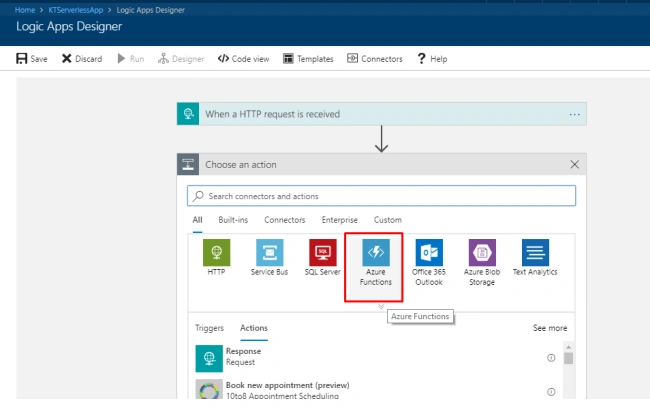This screenshot has width=650, height=416.
Task: Switch to the Custom tab
Action: (388, 220)
